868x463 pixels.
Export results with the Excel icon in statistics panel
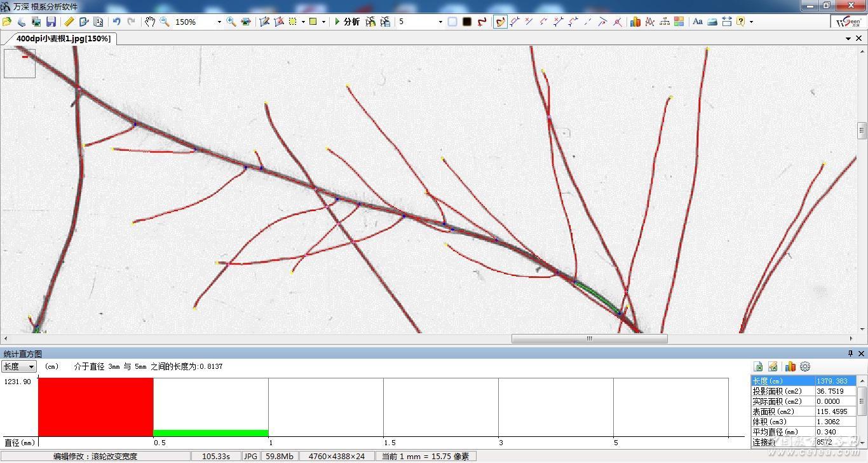pos(758,366)
